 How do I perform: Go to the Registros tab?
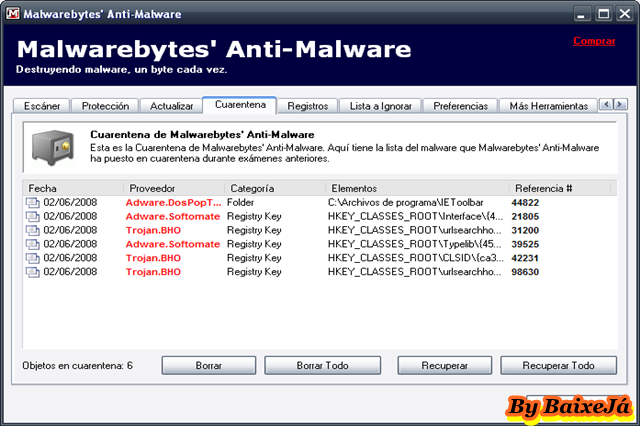(x=307, y=106)
